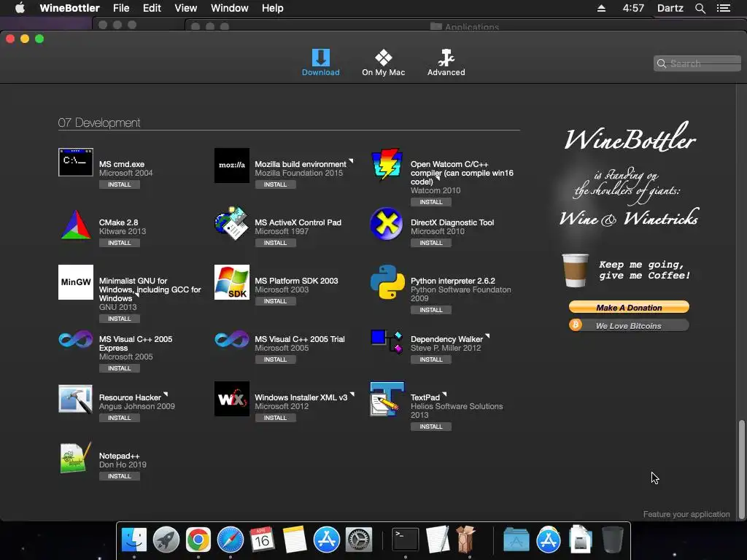Click the MinGW icon
This screenshot has height=560, width=747.
coord(76,282)
